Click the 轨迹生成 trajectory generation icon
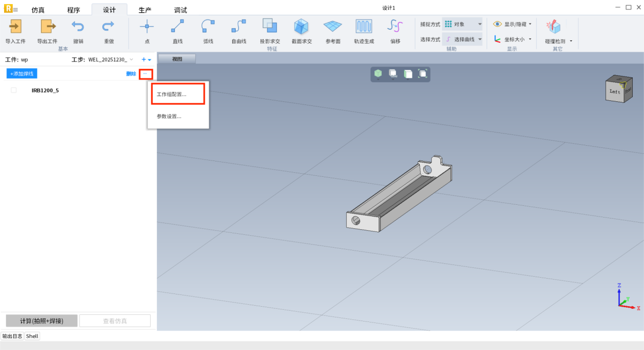Image resolution: width=644 pixels, height=350 pixels. 363,26
